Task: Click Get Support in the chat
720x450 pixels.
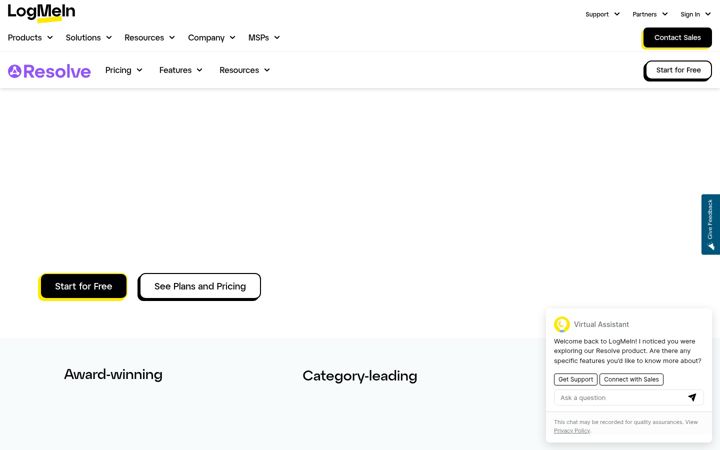Action: (575, 379)
